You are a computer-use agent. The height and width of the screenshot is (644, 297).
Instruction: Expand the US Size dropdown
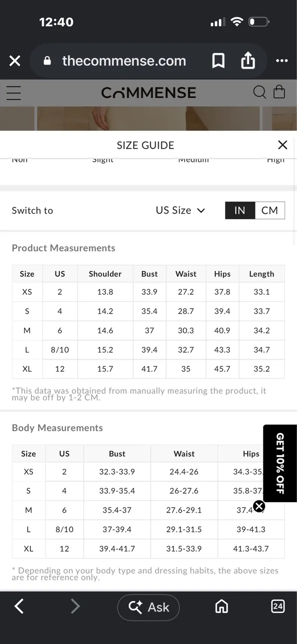point(180,210)
